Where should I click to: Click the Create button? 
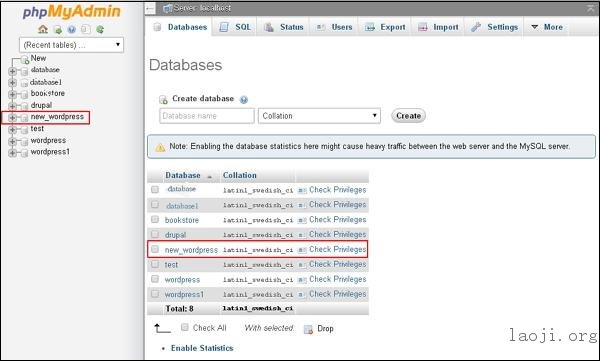[408, 116]
